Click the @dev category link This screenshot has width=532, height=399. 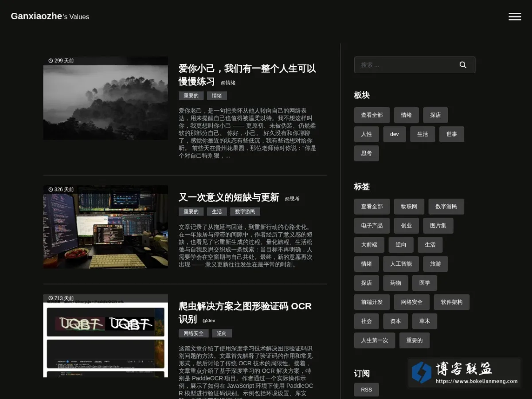pyautogui.click(x=209, y=321)
